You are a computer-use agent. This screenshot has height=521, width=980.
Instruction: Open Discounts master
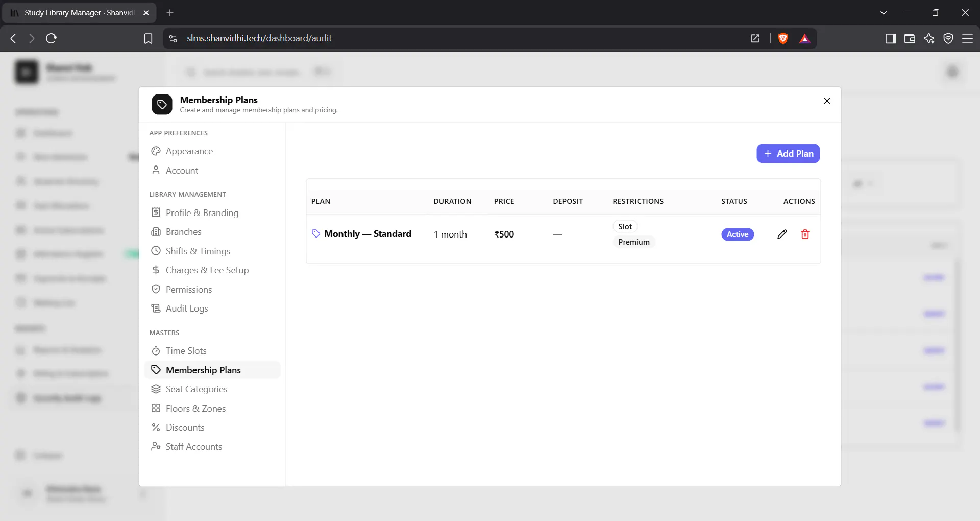(x=212, y=428)
